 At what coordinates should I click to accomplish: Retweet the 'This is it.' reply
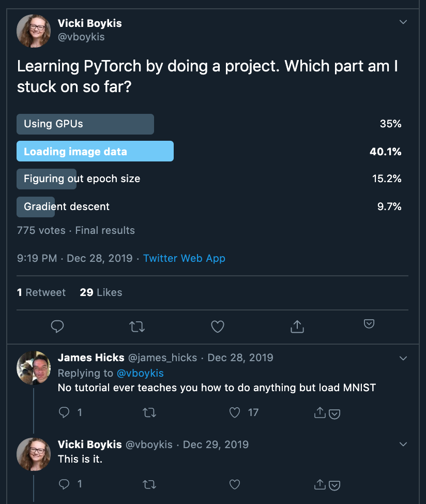[149, 484]
